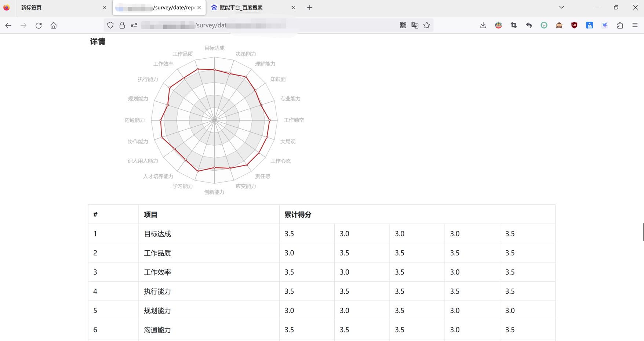Open the green circle extension icon
644x341 pixels.
(544, 25)
